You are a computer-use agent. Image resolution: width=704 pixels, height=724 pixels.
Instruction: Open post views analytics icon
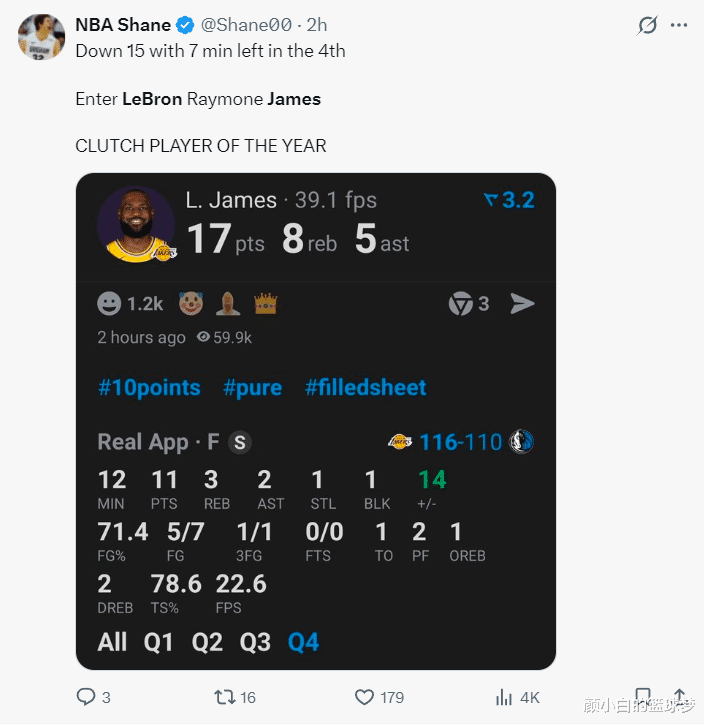pos(504,697)
